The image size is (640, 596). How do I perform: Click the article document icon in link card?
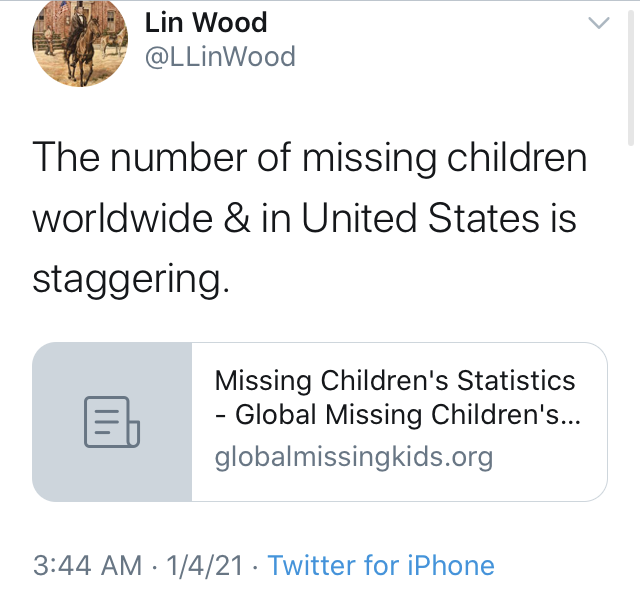112,422
